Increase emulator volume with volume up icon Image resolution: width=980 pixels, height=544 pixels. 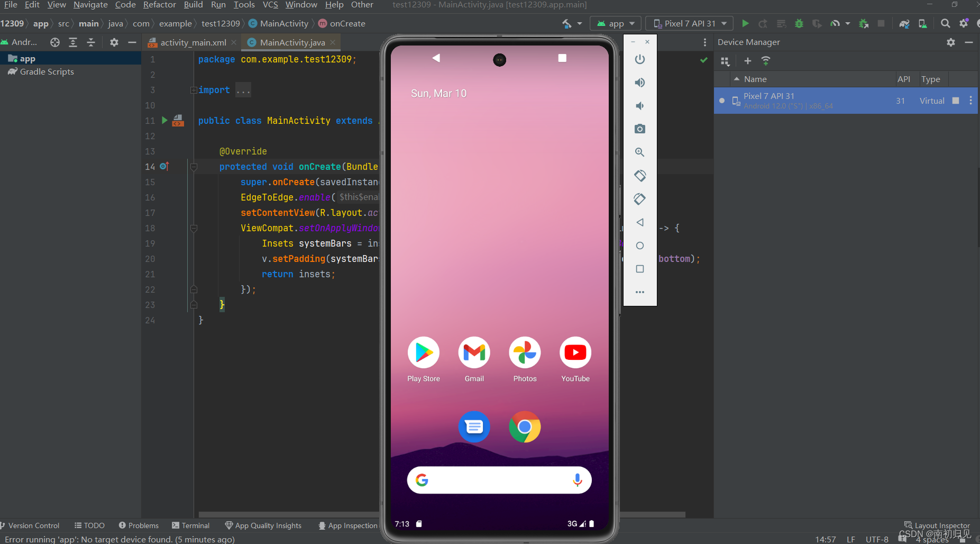(640, 83)
